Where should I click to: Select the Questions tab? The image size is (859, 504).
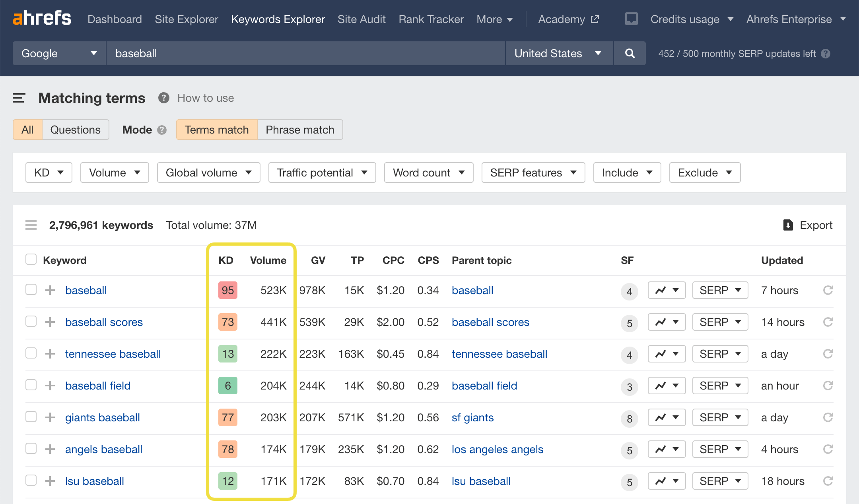[x=75, y=130]
